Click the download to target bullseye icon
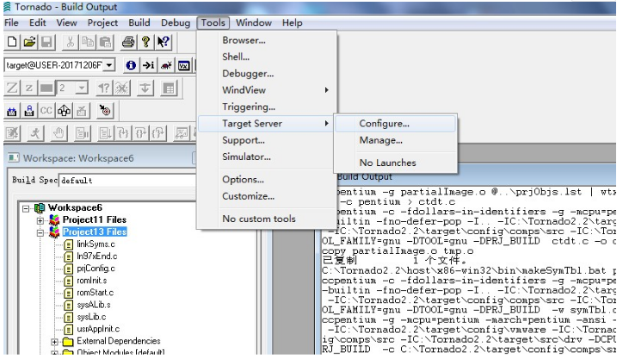Viewport: 623px width, 364px height. [x=105, y=111]
